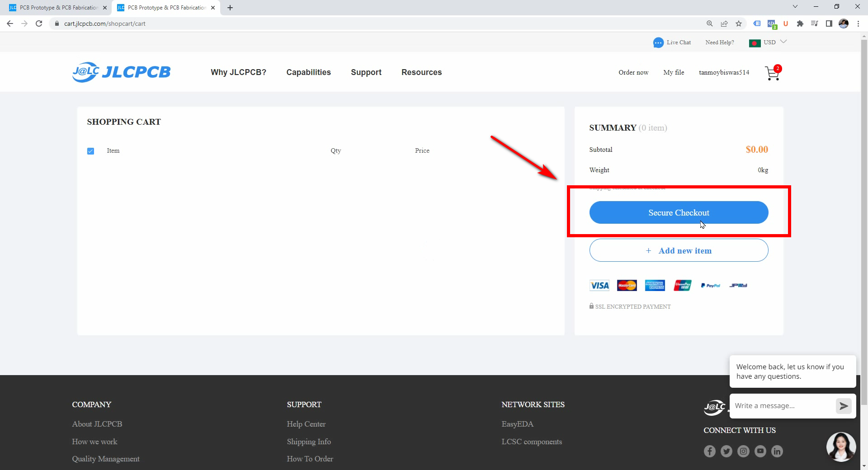
Task: Open the browser side panel
Action: [x=829, y=23]
